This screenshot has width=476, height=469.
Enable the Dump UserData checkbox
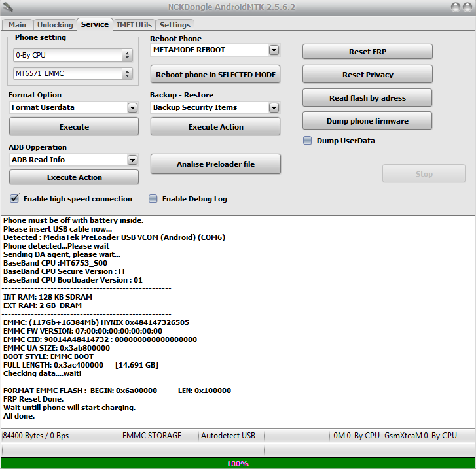click(x=308, y=141)
